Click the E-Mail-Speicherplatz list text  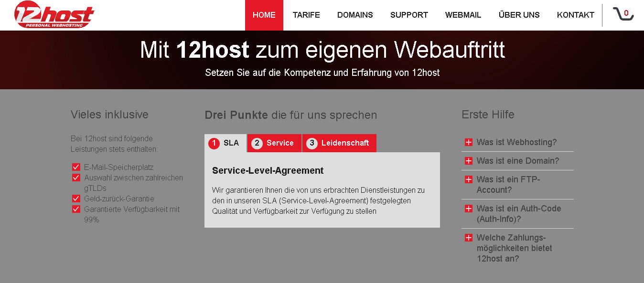tap(119, 167)
